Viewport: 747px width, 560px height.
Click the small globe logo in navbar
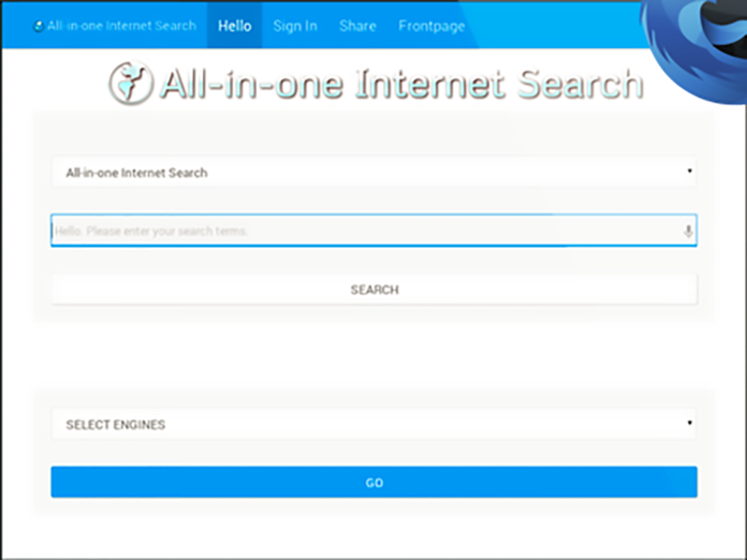38,26
